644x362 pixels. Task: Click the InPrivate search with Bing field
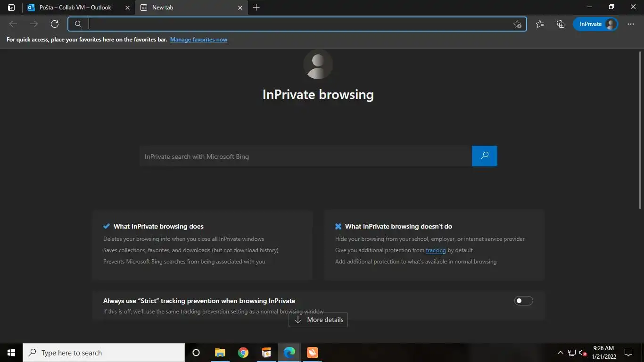pos(305,156)
